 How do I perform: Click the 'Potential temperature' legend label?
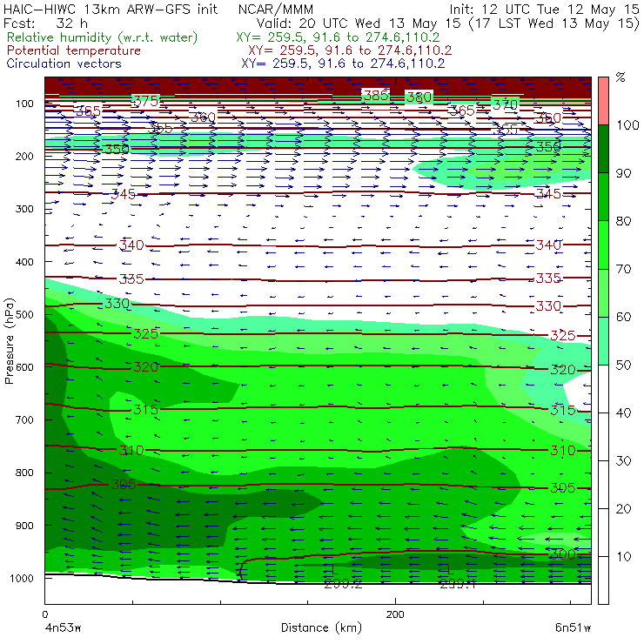click(74, 50)
